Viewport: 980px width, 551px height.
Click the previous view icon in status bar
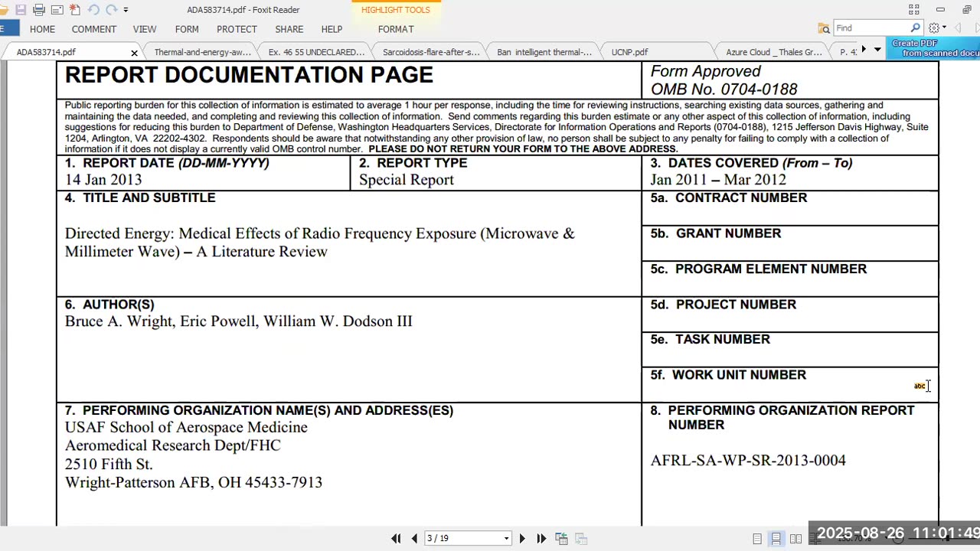[561, 539]
